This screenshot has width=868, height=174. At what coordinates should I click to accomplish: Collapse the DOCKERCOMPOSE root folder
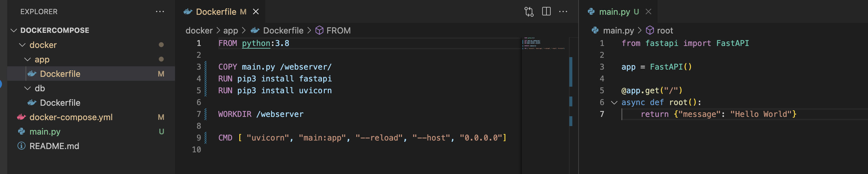(14, 30)
